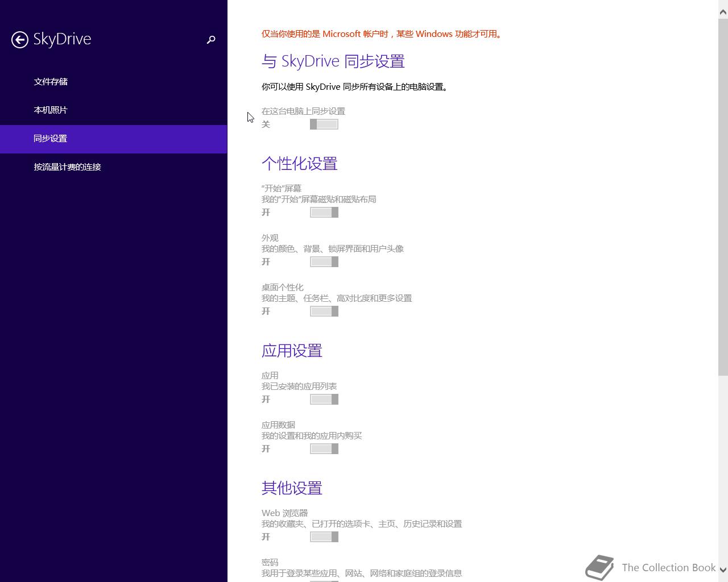Toggle the "开始"屏幕 sync switch
Viewport: 728px width, 582px height.
tap(324, 213)
